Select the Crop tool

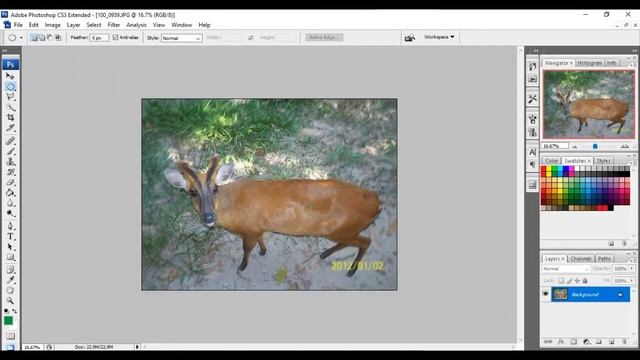10,118
